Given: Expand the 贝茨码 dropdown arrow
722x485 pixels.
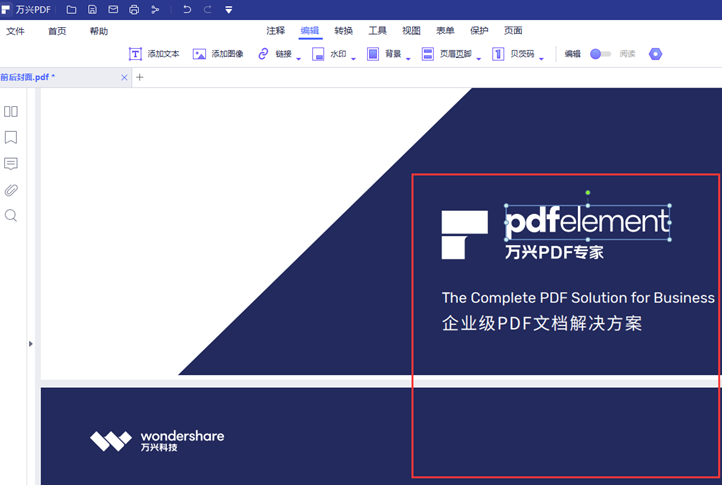Looking at the screenshot, I should pos(542,58).
